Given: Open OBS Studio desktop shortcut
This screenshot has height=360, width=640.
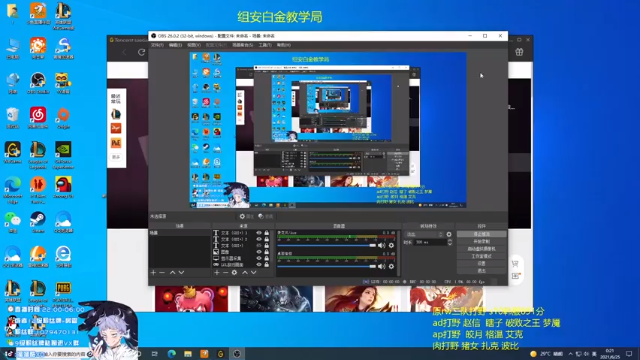Looking at the screenshot, I should [38, 83].
